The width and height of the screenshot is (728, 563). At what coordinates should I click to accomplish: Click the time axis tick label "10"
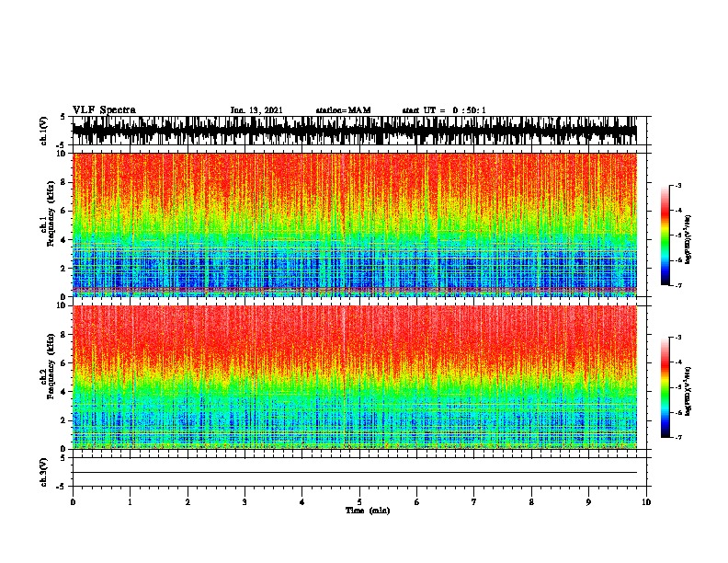pos(646,501)
